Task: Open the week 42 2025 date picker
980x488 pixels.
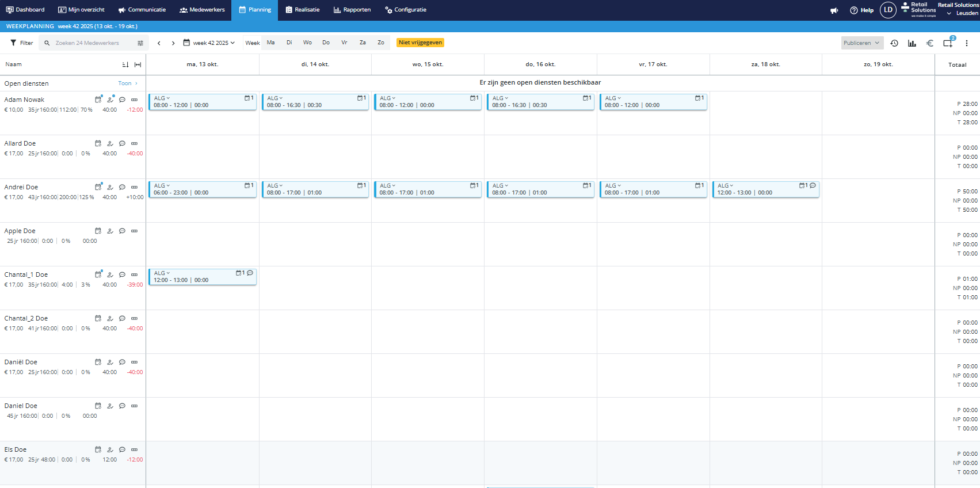Action: (209, 43)
